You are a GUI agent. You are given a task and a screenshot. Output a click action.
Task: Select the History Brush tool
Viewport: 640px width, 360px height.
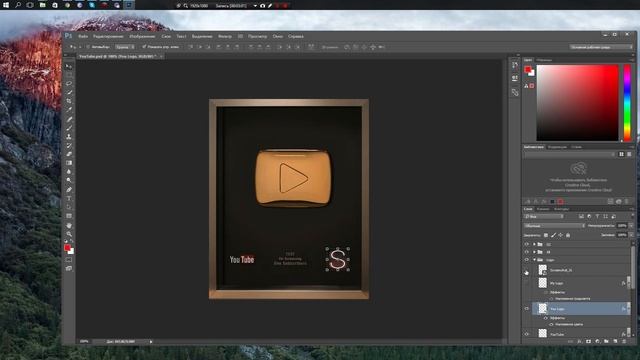[69, 145]
